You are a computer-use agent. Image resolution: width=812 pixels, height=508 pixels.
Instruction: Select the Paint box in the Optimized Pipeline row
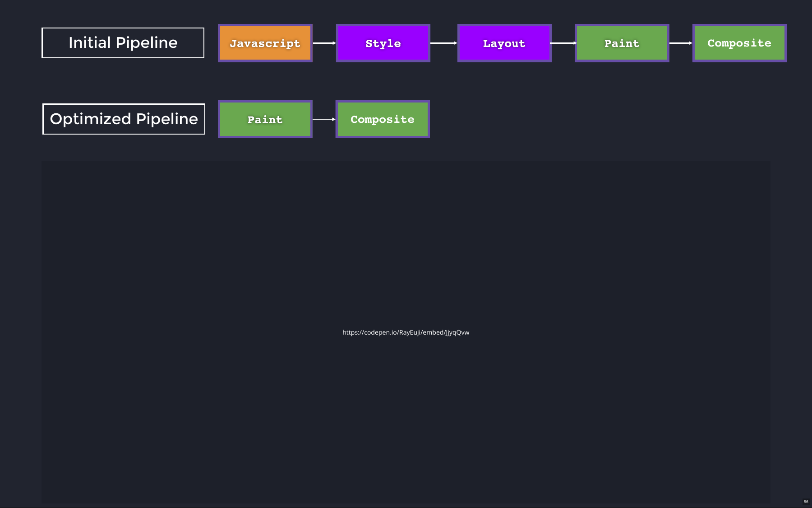pyautogui.click(x=265, y=119)
